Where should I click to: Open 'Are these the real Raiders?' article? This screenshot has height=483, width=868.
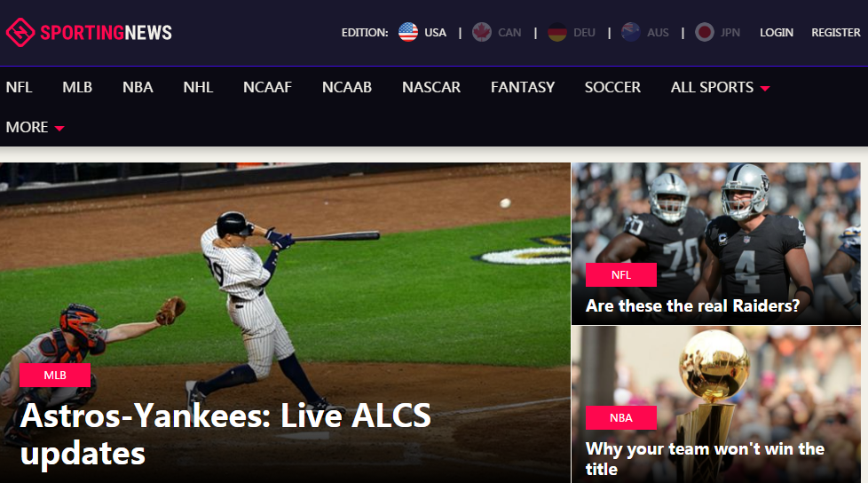pos(692,305)
